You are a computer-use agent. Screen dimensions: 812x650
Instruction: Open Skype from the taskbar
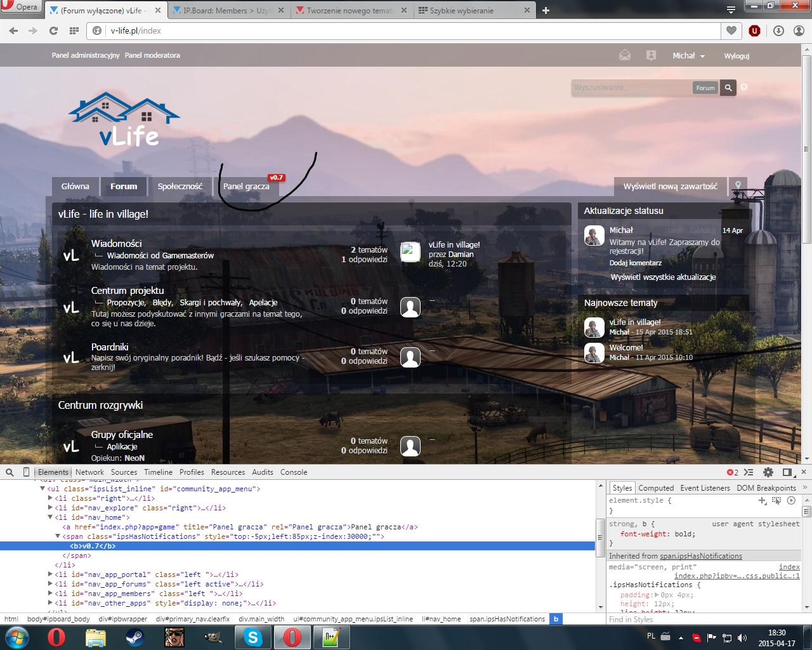click(x=253, y=636)
